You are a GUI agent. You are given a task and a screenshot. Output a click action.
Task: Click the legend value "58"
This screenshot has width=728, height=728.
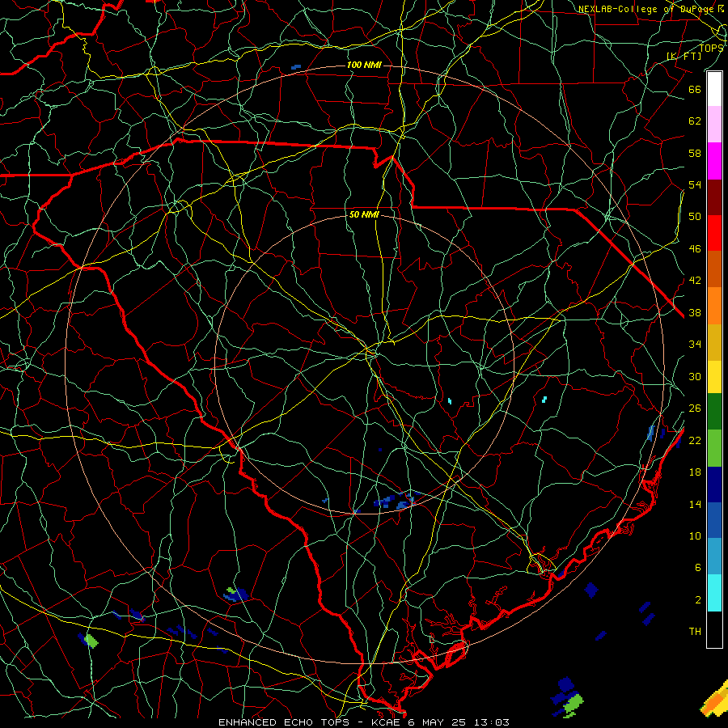(695, 153)
